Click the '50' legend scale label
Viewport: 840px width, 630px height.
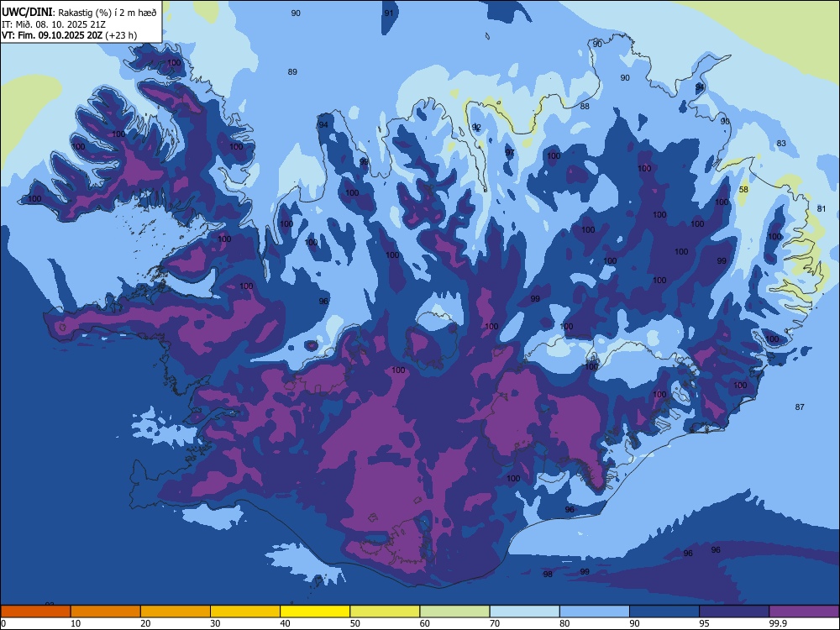355,623
